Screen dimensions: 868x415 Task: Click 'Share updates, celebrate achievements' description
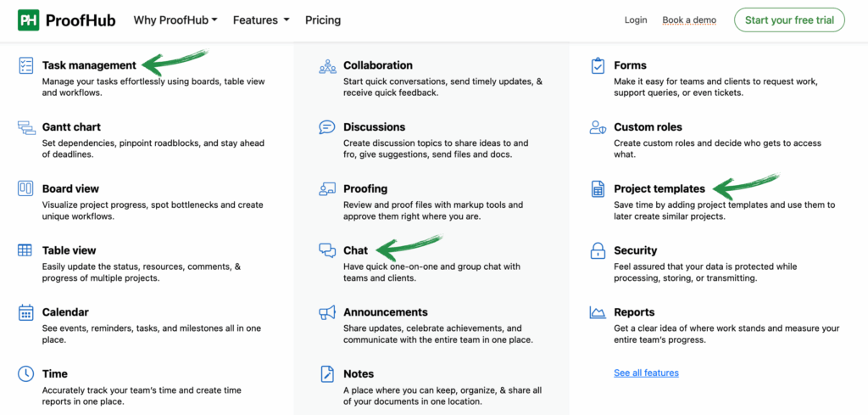click(x=438, y=334)
